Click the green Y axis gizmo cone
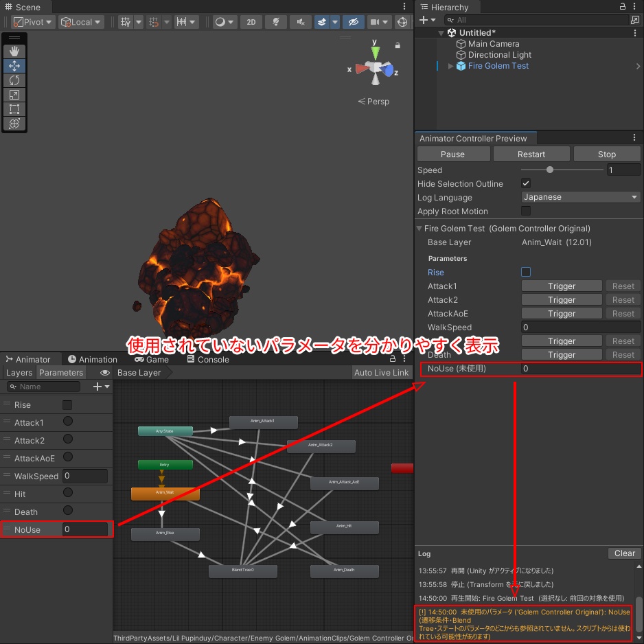 (375, 52)
